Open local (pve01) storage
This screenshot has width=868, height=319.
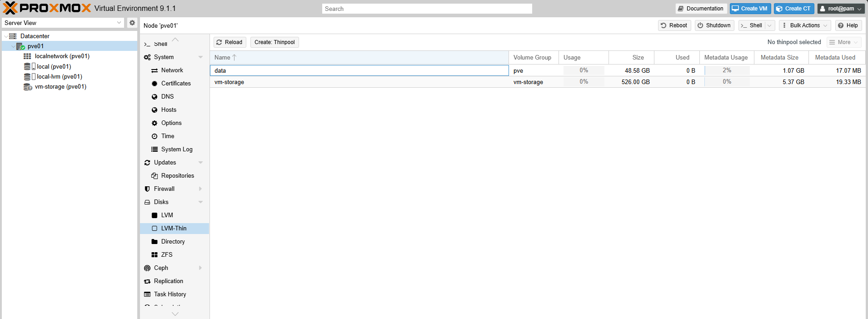click(x=54, y=66)
